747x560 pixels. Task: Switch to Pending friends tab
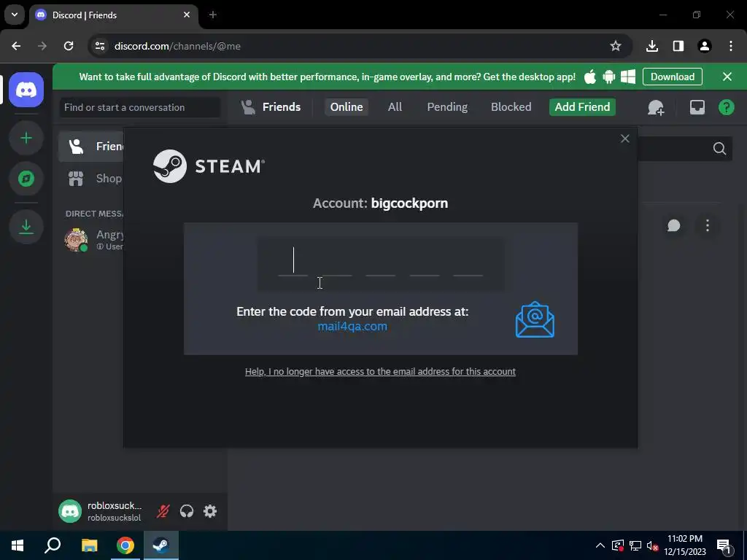click(447, 107)
